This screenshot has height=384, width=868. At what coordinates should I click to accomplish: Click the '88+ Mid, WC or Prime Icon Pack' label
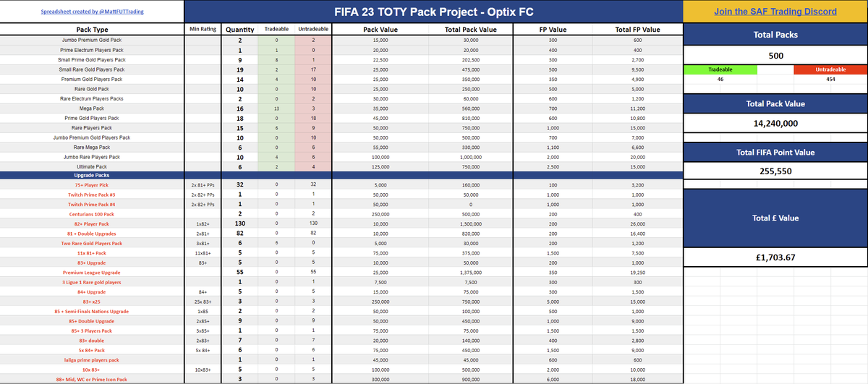(x=92, y=379)
